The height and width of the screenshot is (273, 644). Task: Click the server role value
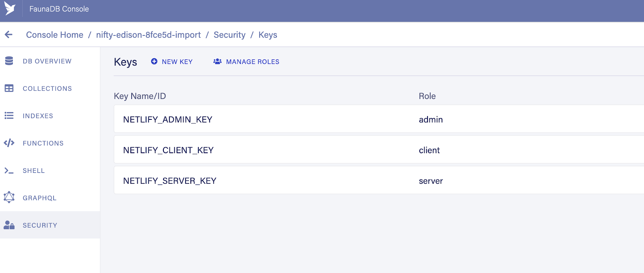431,181
